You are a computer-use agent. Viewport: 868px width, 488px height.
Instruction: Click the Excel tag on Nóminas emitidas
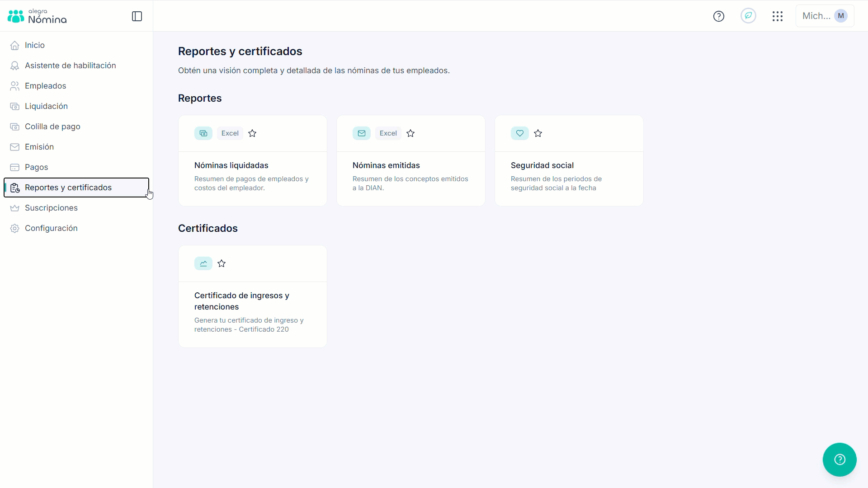point(388,133)
